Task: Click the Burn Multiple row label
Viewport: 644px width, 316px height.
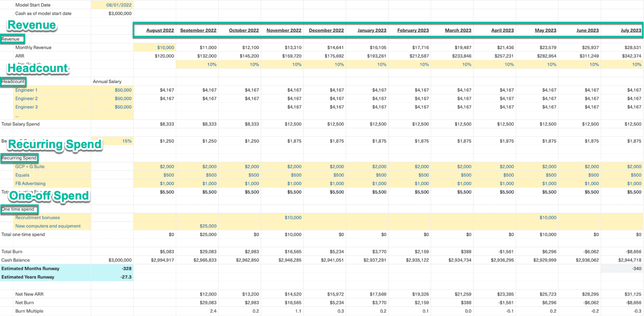Action: (x=29, y=311)
